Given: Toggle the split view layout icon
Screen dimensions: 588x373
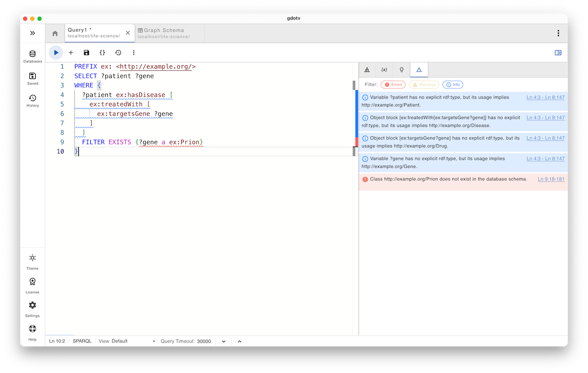Looking at the screenshot, I should pyautogui.click(x=558, y=52).
